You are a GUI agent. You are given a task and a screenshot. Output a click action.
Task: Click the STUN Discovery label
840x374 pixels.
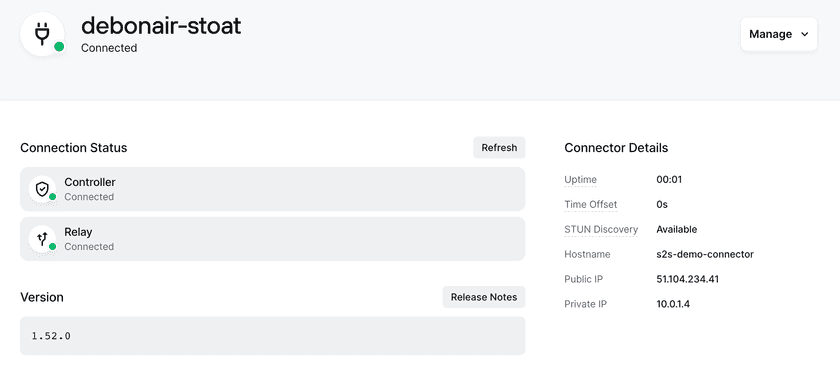(601, 229)
